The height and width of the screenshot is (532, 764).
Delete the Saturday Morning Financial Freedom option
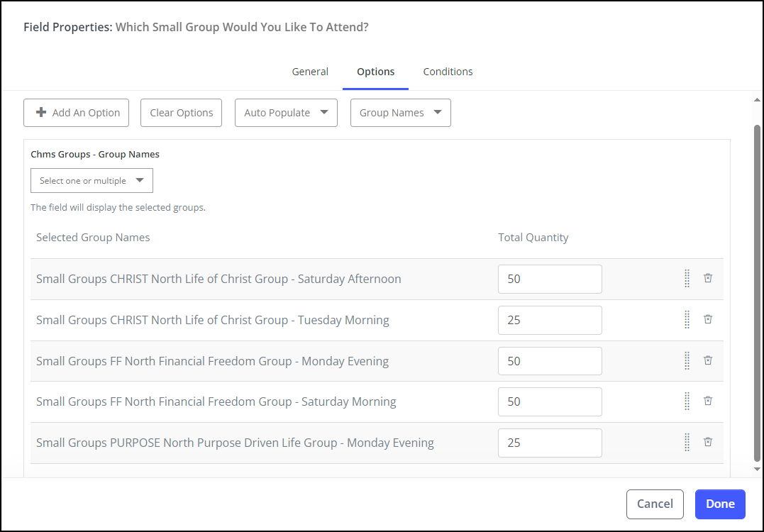pyautogui.click(x=707, y=400)
